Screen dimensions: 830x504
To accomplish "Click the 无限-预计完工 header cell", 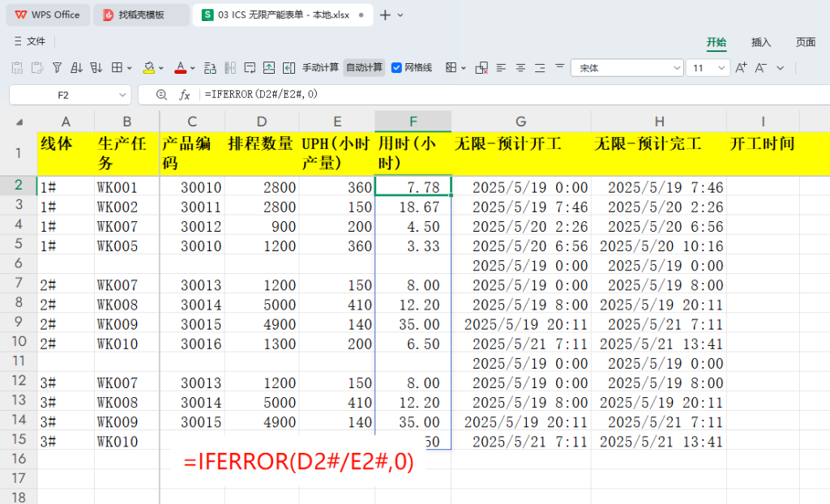I will [x=658, y=153].
